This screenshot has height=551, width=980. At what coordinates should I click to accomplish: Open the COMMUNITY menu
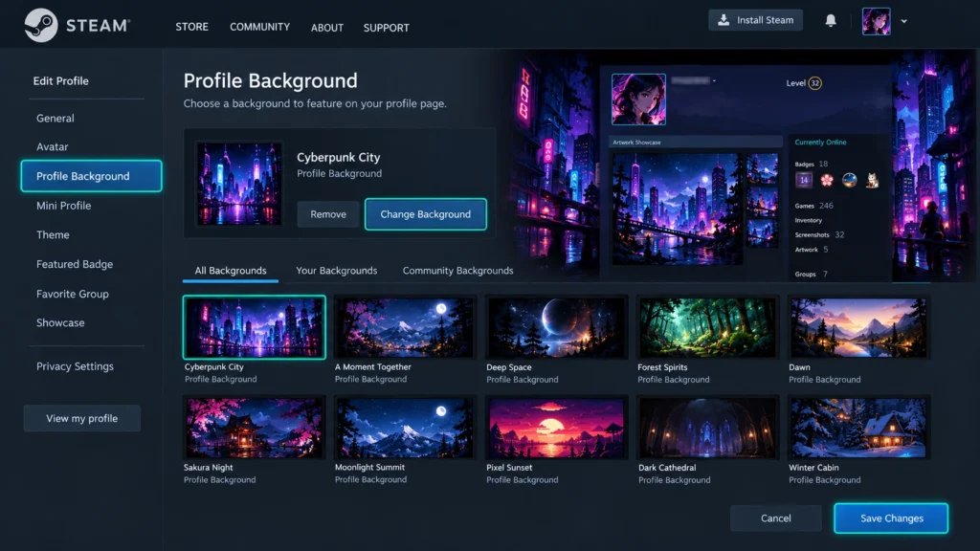[259, 27]
